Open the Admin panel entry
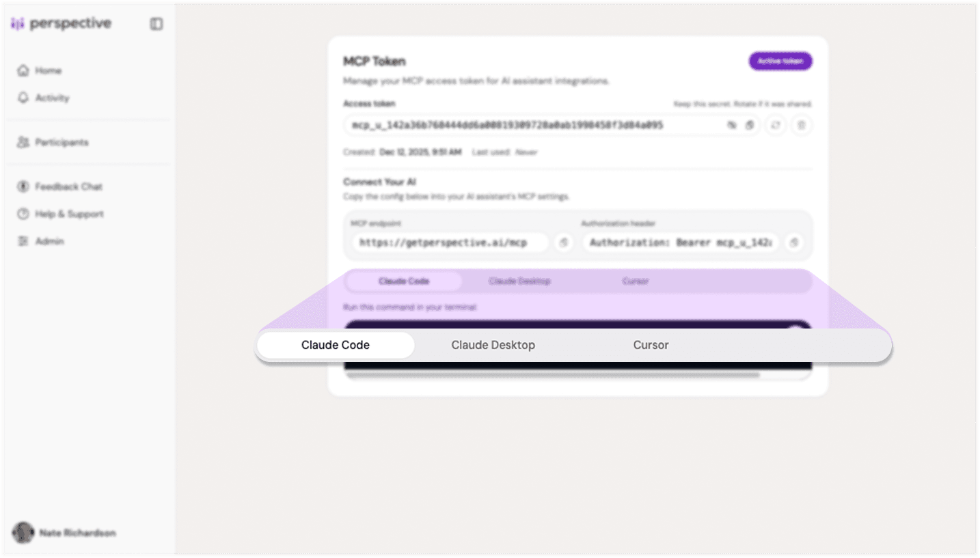This screenshot has height=558, width=980. [48, 240]
